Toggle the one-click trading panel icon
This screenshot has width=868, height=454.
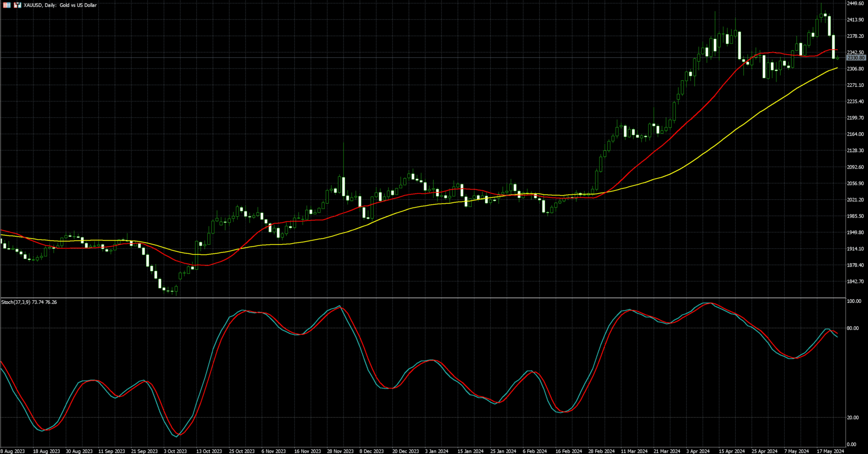[17, 5]
